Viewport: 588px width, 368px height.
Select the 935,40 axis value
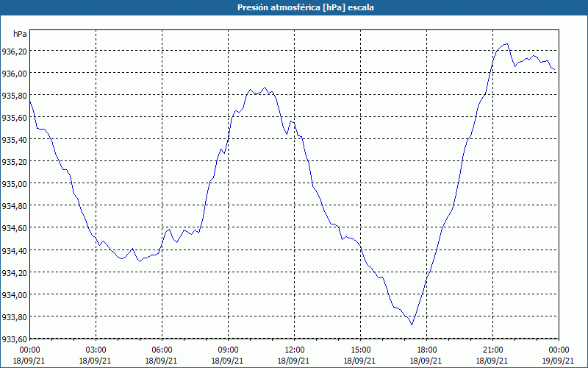(14, 140)
